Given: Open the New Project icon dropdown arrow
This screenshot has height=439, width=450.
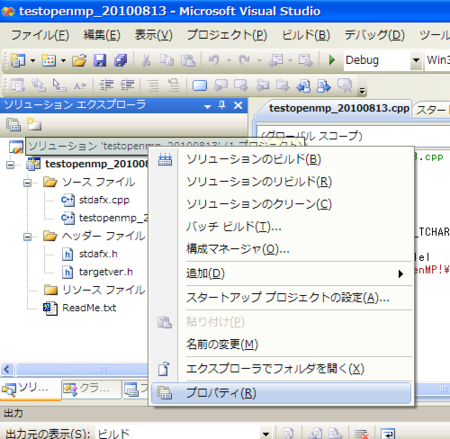Looking at the screenshot, I should click(x=33, y=61).
